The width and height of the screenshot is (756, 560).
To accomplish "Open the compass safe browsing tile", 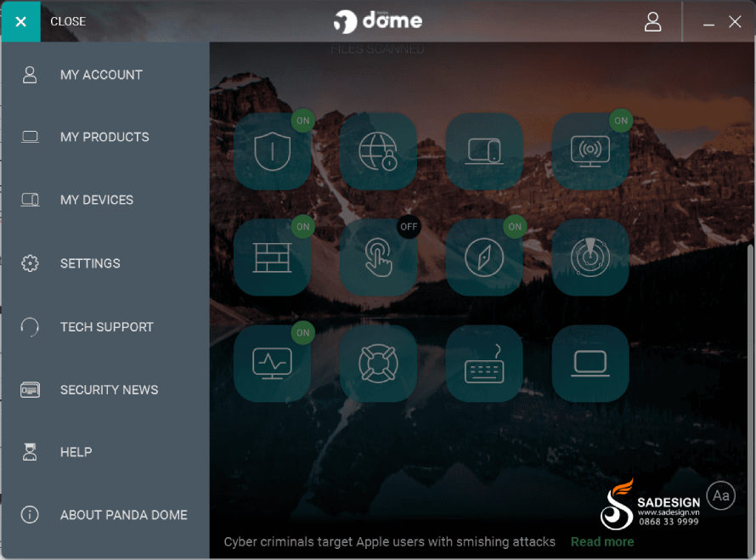I will coord(484,257).
